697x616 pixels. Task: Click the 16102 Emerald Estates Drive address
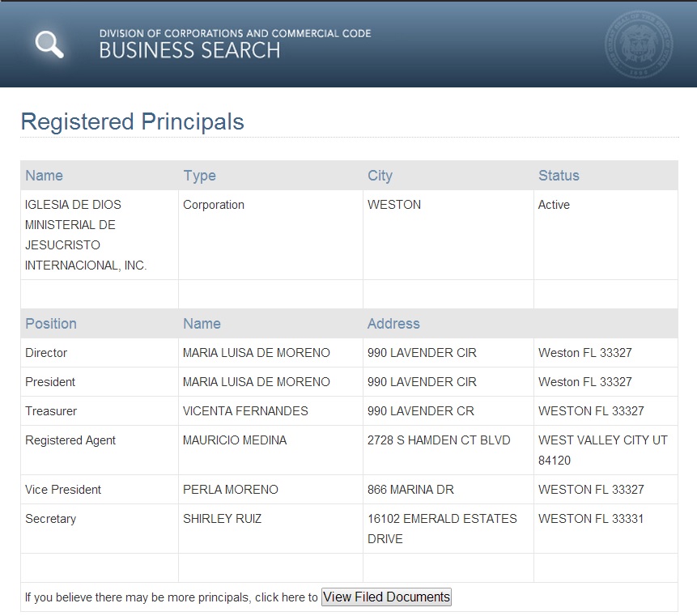[442, 529]
